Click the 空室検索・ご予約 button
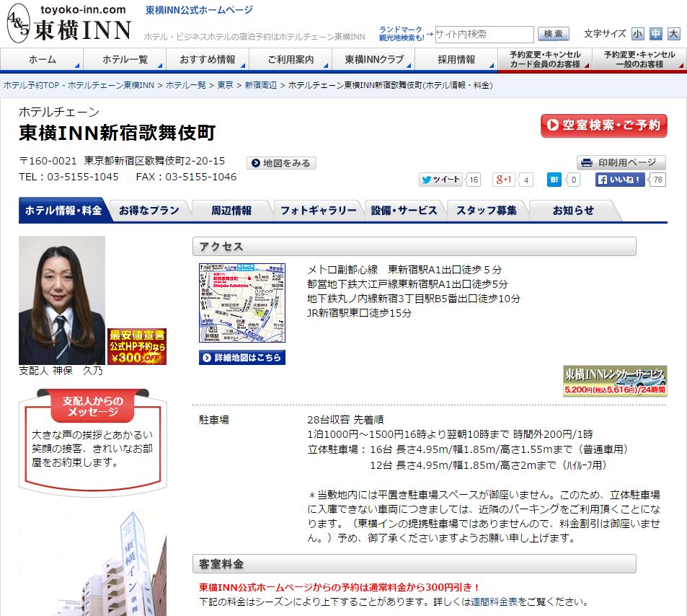 click(x=603, y=126)
